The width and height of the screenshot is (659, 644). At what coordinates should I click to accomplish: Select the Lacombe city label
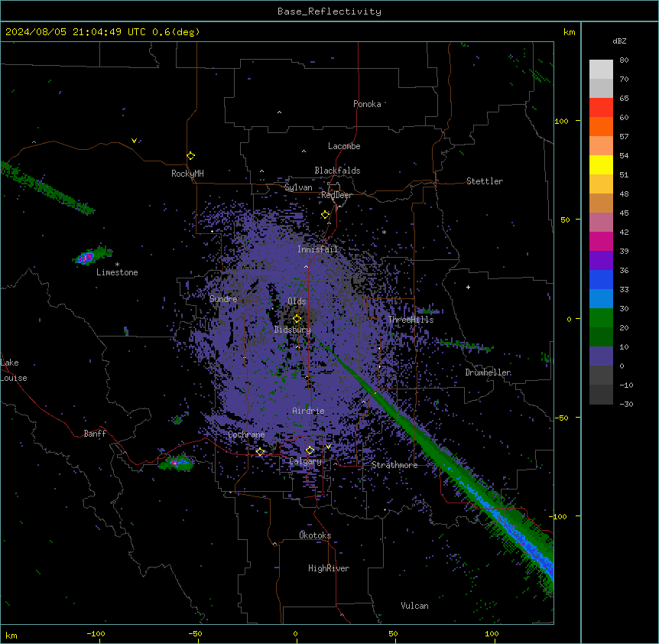tap(344, 146)
